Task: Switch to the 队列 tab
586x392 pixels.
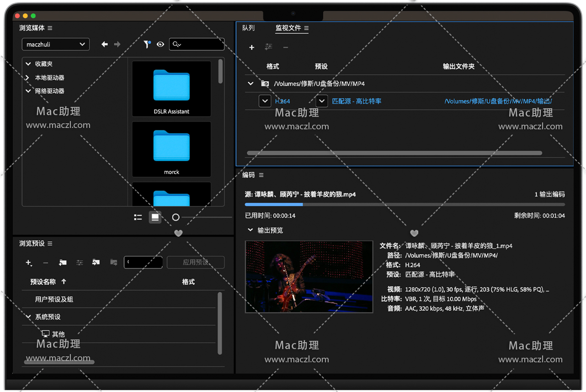Action: 248,28
